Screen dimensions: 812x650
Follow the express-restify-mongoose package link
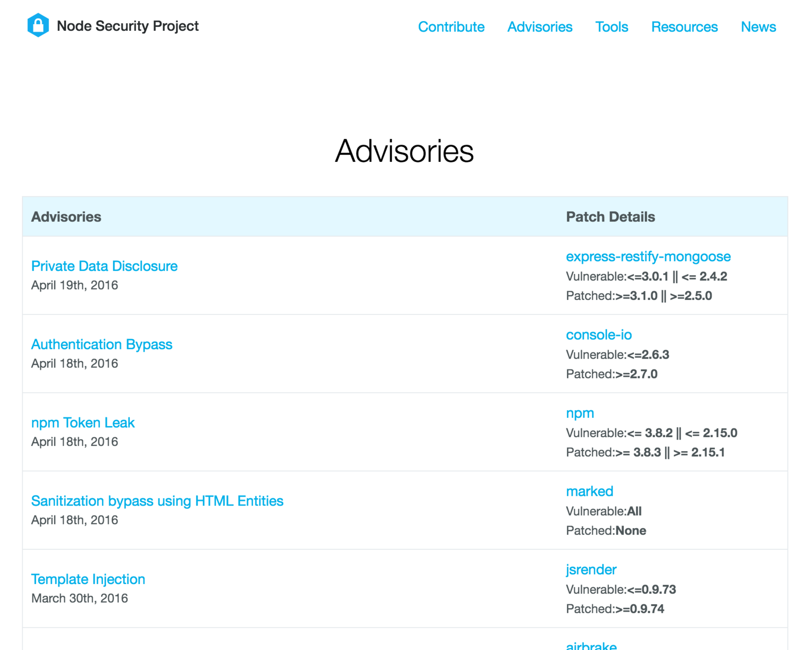click(x=648, y=257)
